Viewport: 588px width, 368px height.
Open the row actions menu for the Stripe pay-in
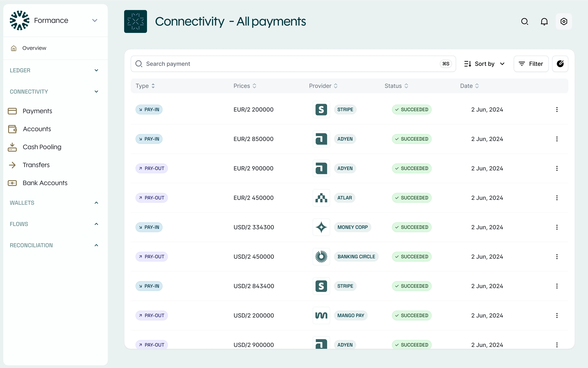[557, 110]
